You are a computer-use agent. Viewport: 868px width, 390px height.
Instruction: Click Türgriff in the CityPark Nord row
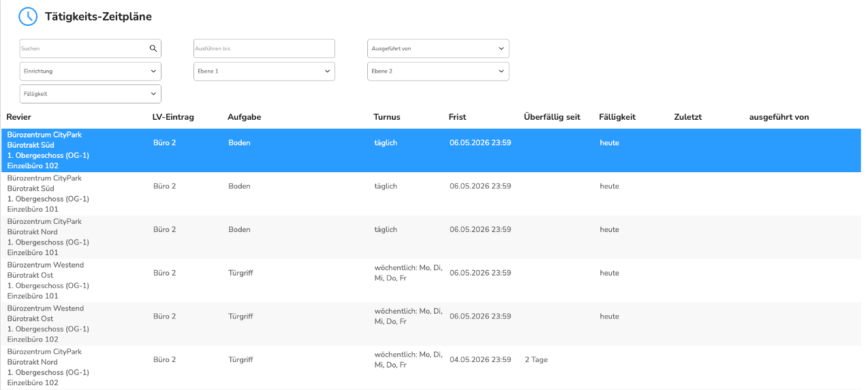241,359
